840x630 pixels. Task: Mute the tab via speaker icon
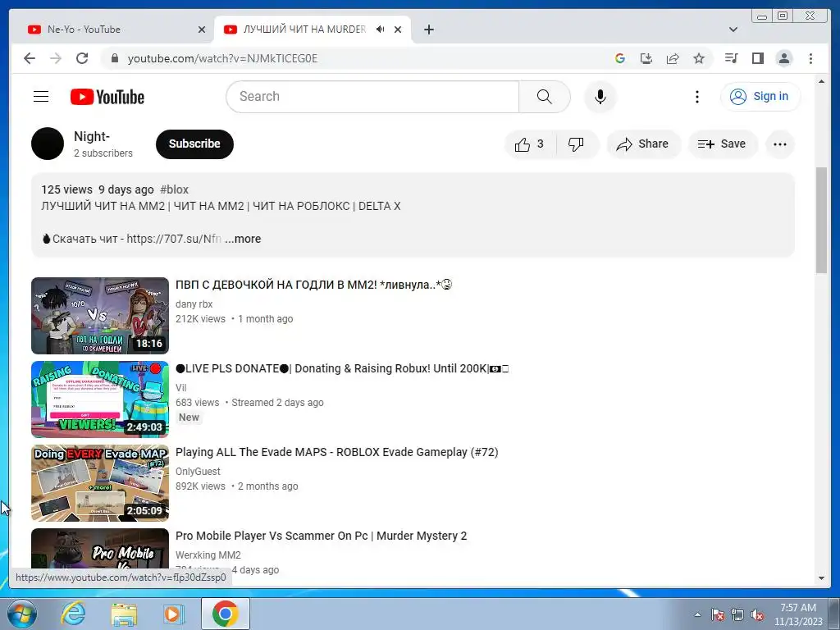[x=381, y=30]
